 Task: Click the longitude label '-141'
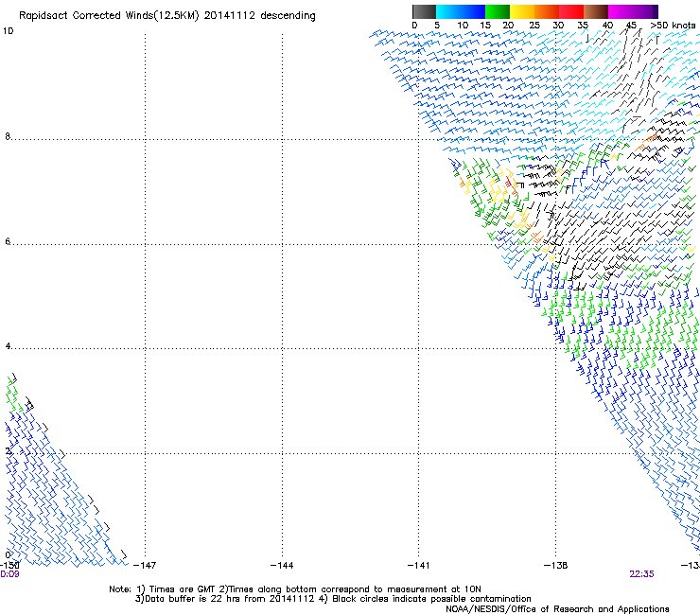tap(418, 566)
